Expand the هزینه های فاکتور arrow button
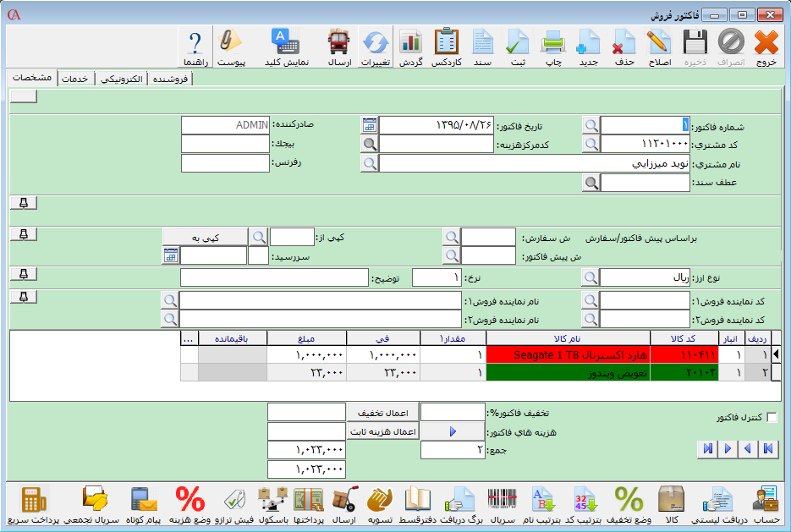This screenshot has width=791, height=532. click(453, 431)
